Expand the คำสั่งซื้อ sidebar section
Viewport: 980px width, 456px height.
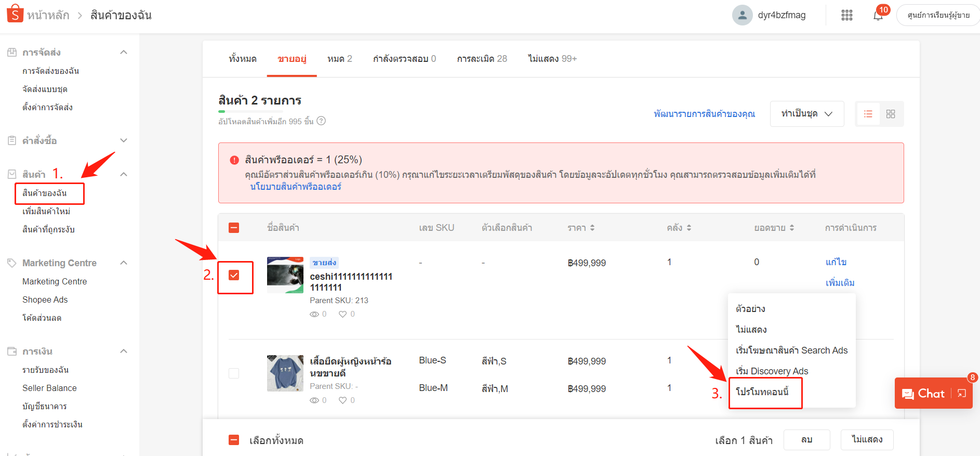(x=124, y=140)
